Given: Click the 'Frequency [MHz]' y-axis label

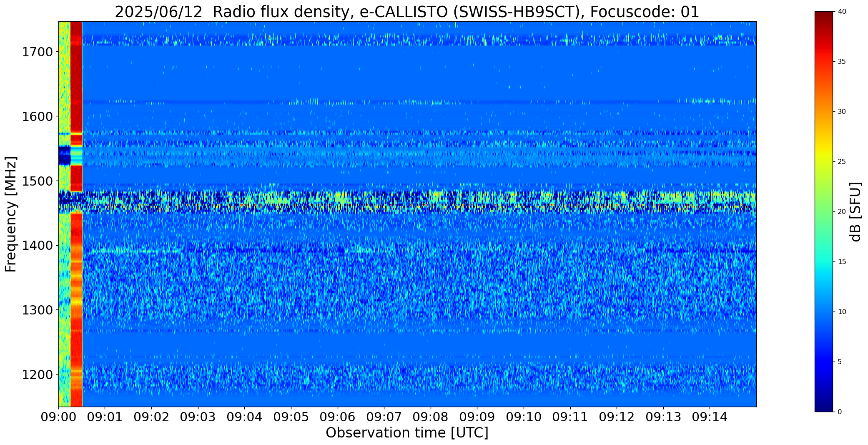Looking at the screenshot, I should tap(11, 214).
